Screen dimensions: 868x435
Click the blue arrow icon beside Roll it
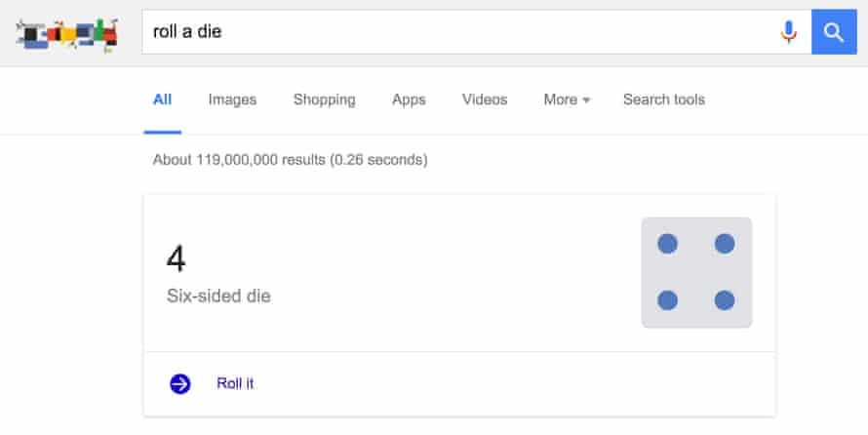click(x=180, y=384)
